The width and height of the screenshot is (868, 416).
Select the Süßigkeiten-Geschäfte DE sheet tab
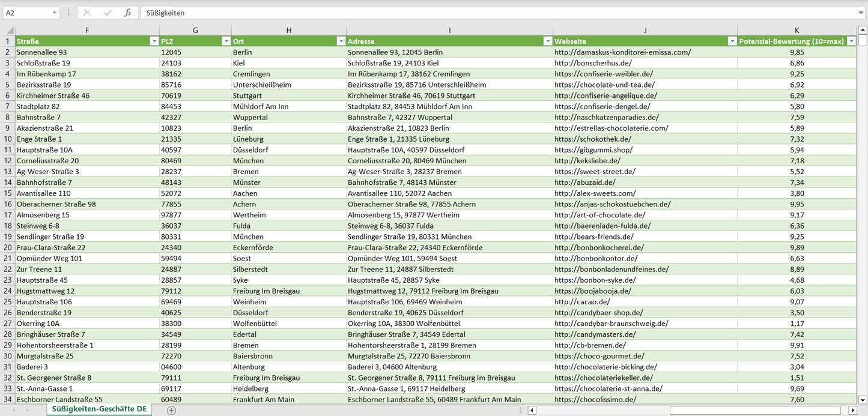(x=99, y=409)
